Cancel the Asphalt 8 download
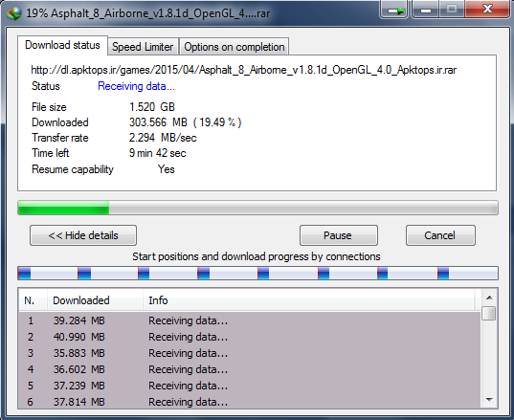 coord(440,235)
